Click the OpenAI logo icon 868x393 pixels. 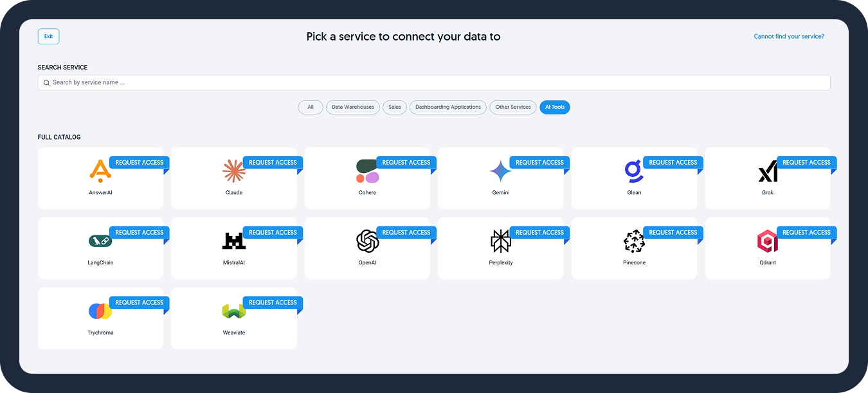click(x=367, y=241)
